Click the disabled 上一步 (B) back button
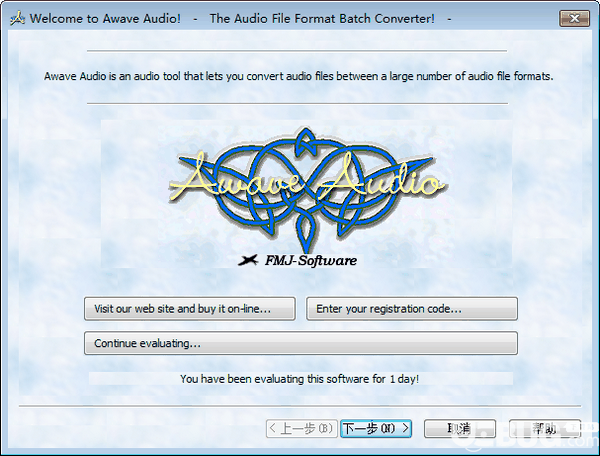This screenshot has height=456, width=600. point(302,428)
